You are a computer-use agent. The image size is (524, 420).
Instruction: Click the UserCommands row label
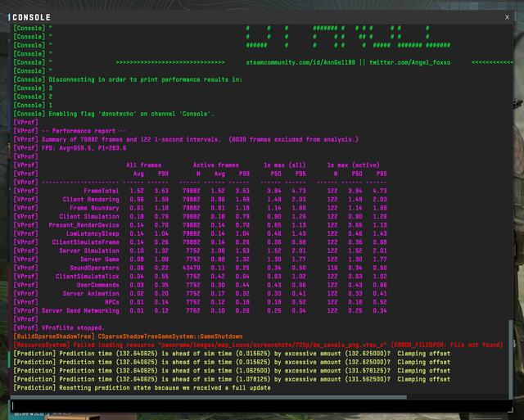click(98, 285)
